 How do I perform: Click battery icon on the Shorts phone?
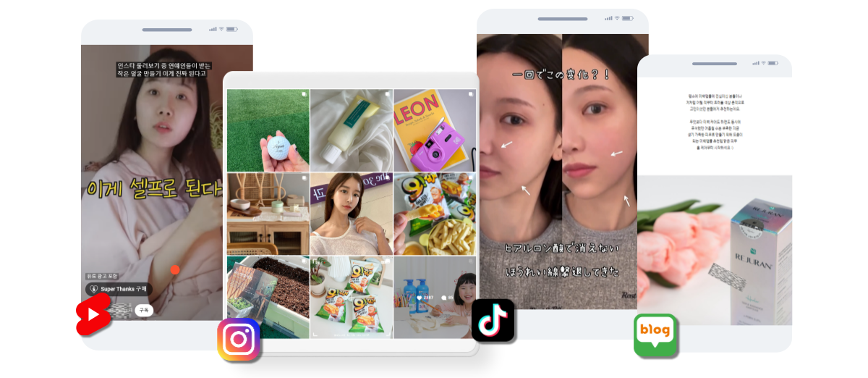[x=231, y=29]
